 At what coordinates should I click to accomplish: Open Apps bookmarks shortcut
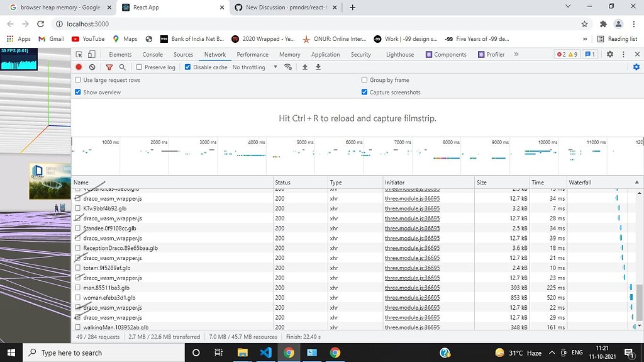pos(18,38)
